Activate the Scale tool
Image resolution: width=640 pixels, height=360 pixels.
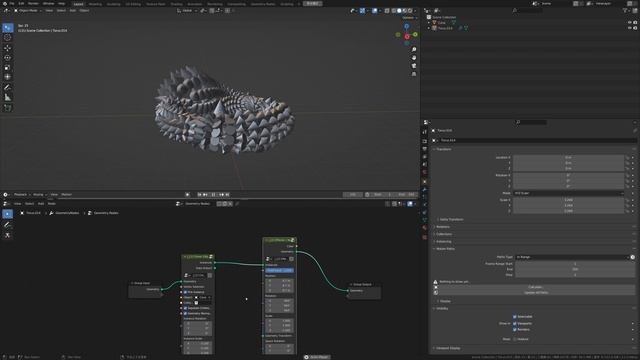[x=7, y=67]
